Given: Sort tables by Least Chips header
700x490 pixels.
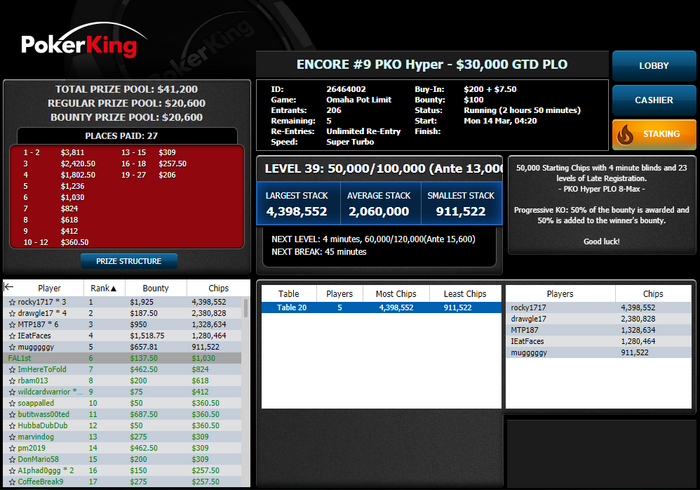Looking at the screenshot, I should (465, 294).
